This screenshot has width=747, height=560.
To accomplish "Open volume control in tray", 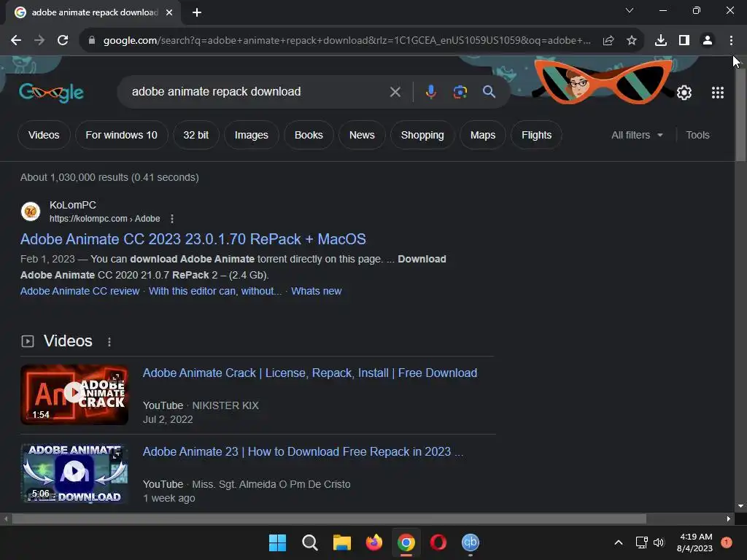I will click(x=659, y=542).
